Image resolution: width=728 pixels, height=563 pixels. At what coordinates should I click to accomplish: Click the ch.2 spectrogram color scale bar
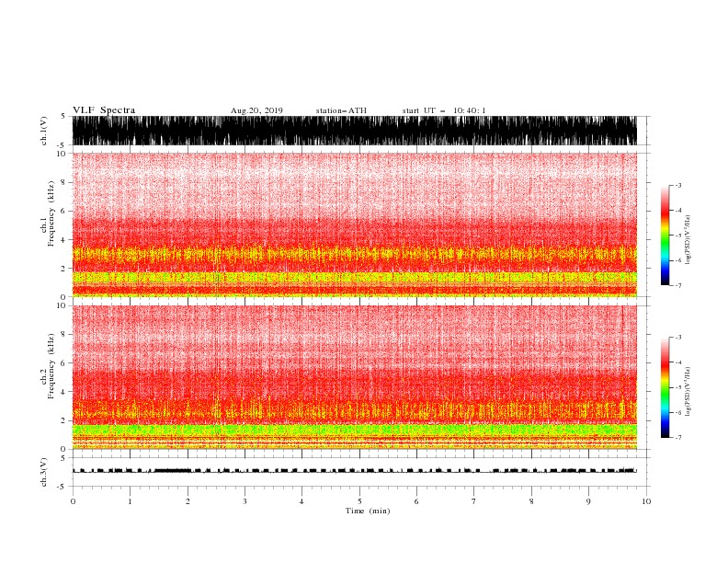coord(665,387)
